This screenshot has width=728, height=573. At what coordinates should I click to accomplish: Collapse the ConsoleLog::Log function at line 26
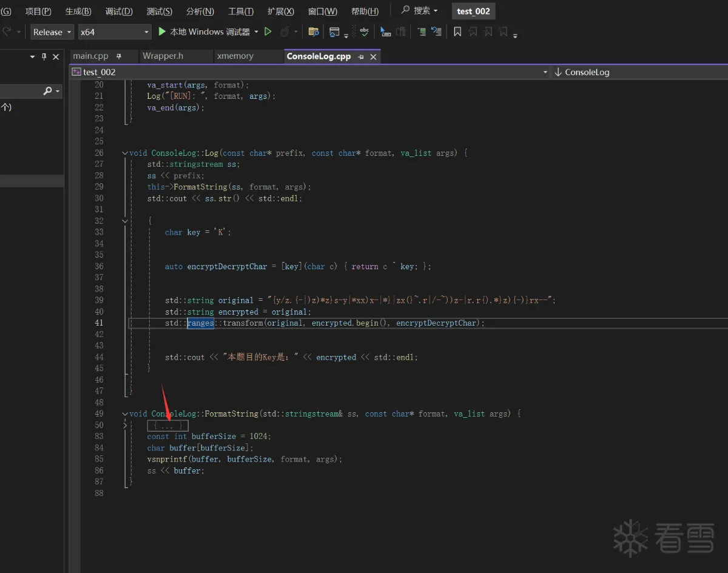pos(125,153)
